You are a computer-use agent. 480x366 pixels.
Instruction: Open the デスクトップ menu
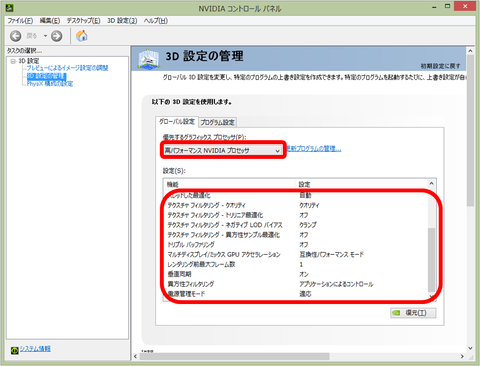[x=83, y=21]
